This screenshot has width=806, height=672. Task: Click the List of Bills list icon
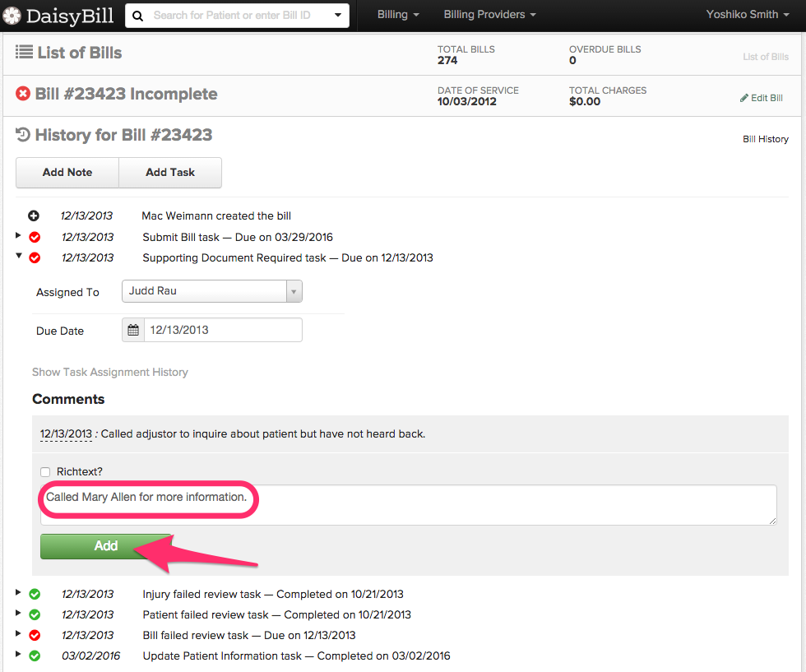coord(24,52)
